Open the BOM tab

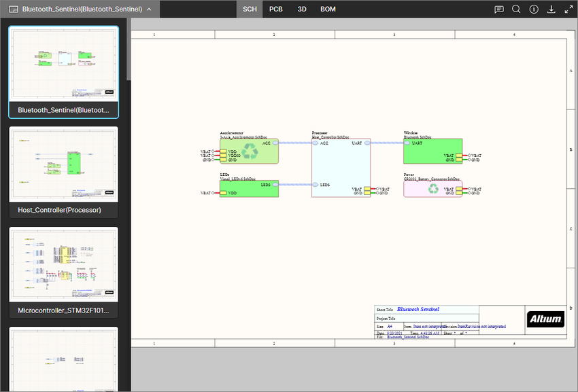coord(327,9)
